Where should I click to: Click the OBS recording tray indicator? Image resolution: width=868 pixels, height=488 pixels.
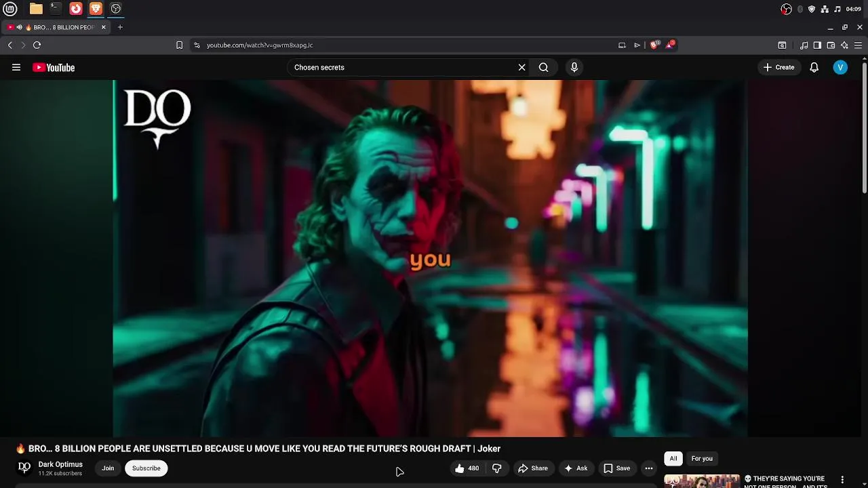786,9
